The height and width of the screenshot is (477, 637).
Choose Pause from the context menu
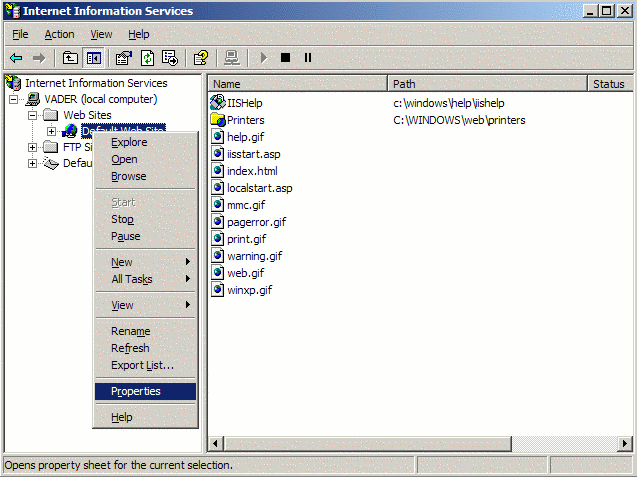coord(145,236)
